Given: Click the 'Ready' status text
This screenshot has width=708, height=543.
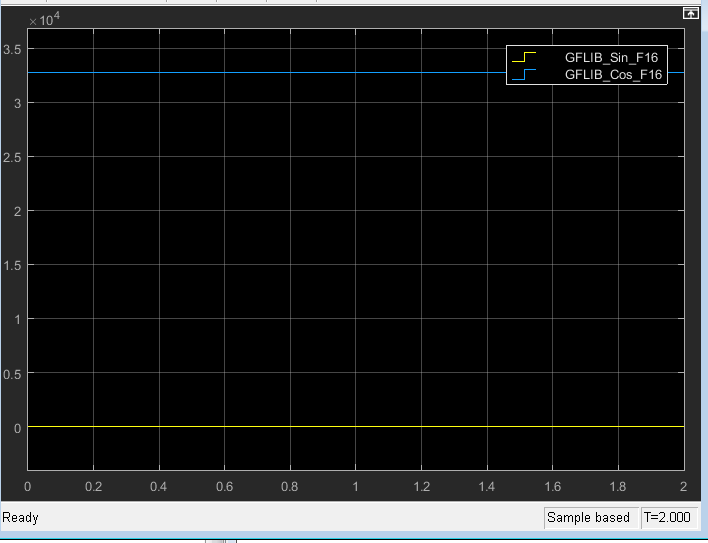Looking at the screenshot, I should (20, 517).
